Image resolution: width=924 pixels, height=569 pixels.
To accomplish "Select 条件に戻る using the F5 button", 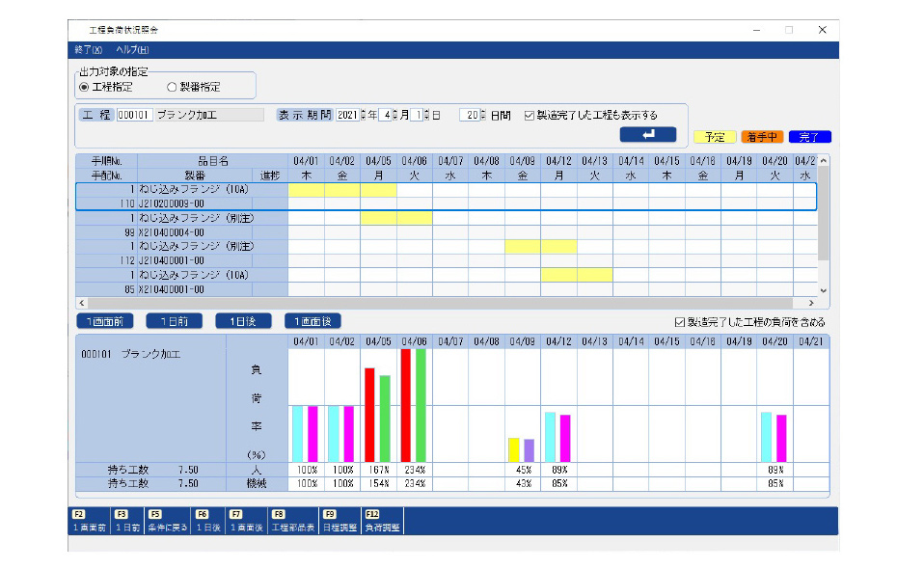I will click(169, 522).
